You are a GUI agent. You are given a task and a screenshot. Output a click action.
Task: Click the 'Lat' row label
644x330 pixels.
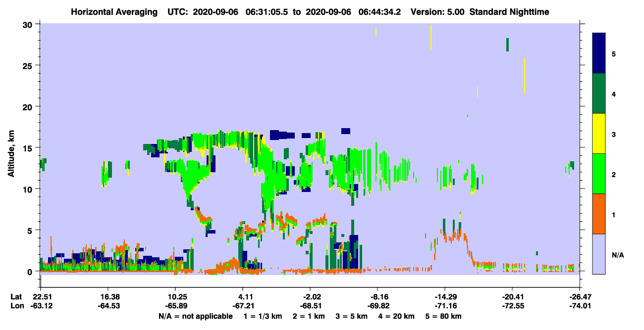click(x=16, y=297)
